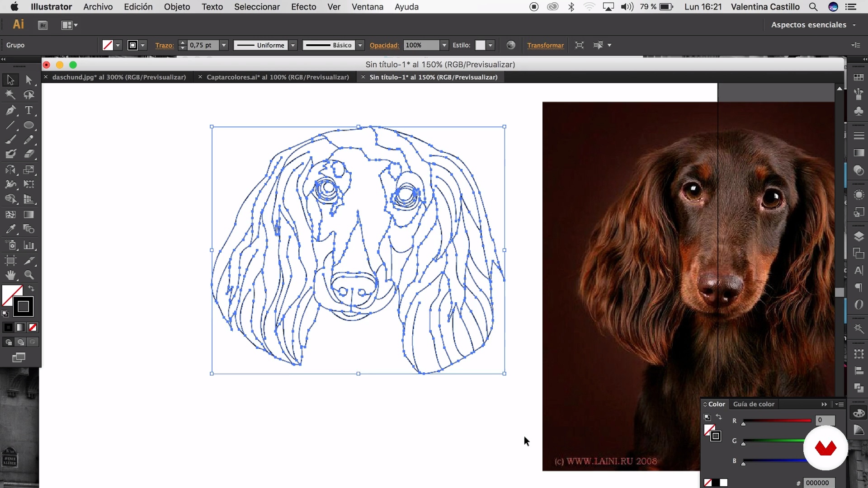Image resolution: width=868 pixels, height=488 pixels.
Task: Swap fill and stroke in Color panel
Action: coord(719,417)
